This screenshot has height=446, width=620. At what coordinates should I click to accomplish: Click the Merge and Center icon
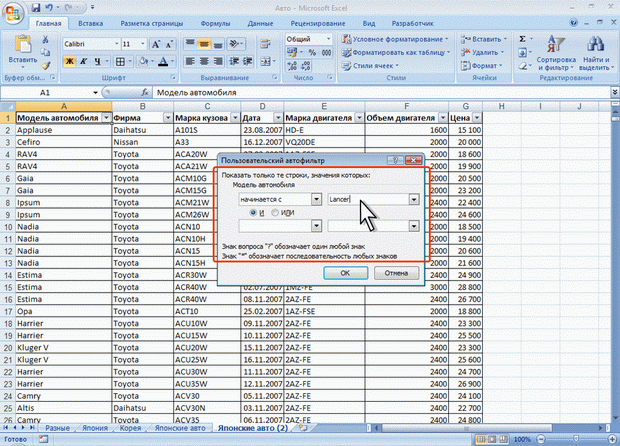[x=265, y=61]
